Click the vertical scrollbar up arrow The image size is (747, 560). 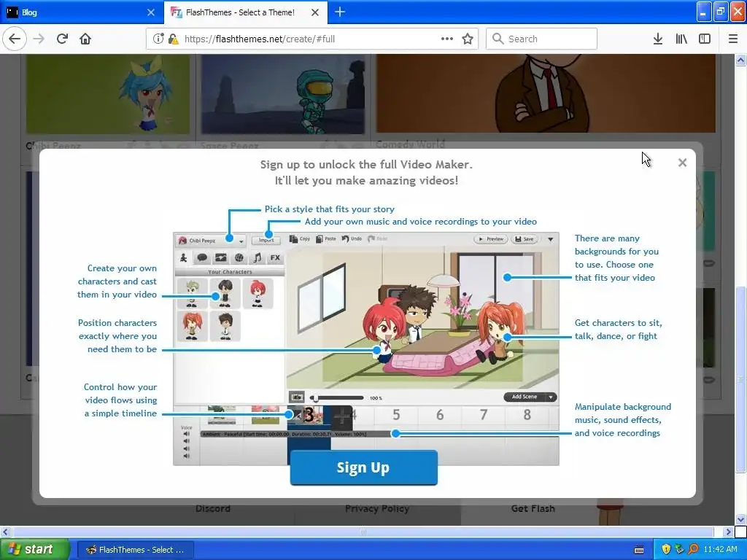click(x=740, y=60)
